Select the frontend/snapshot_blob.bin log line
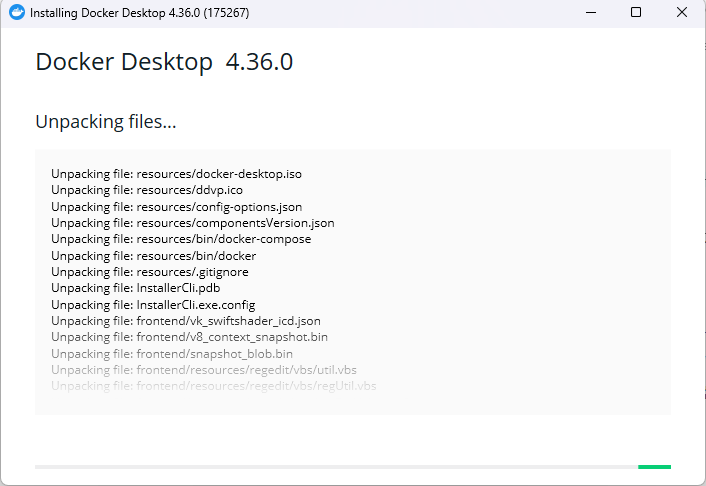 [x=172, y=354]
